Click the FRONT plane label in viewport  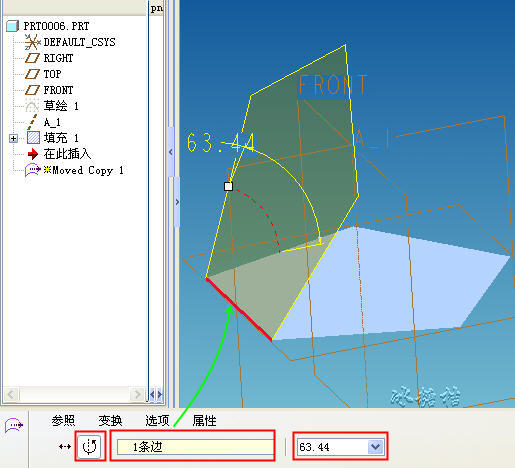pos(332,85)
